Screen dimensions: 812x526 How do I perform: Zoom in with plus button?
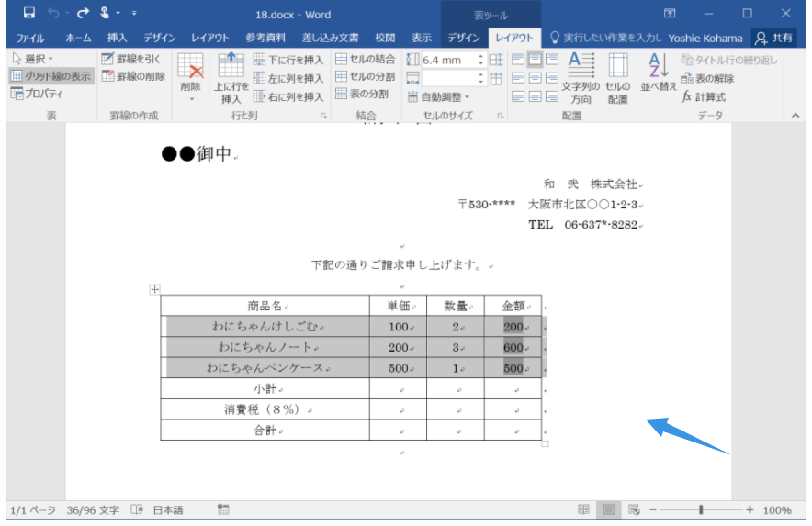(750, 510)
